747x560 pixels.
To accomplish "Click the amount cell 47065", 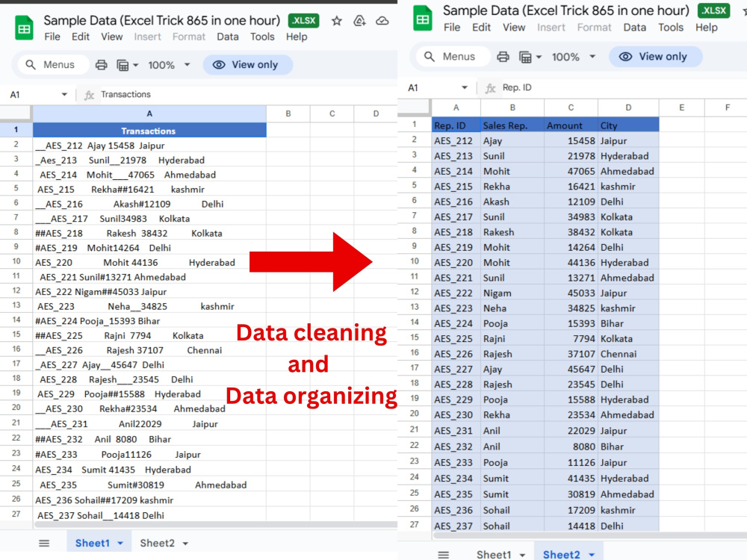I will [571, 171].
